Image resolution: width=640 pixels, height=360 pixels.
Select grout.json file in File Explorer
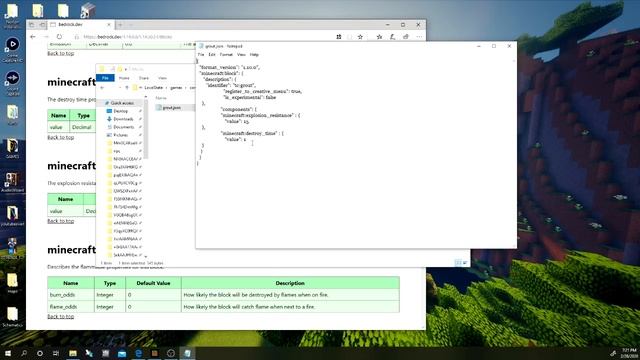pos(171,108)
